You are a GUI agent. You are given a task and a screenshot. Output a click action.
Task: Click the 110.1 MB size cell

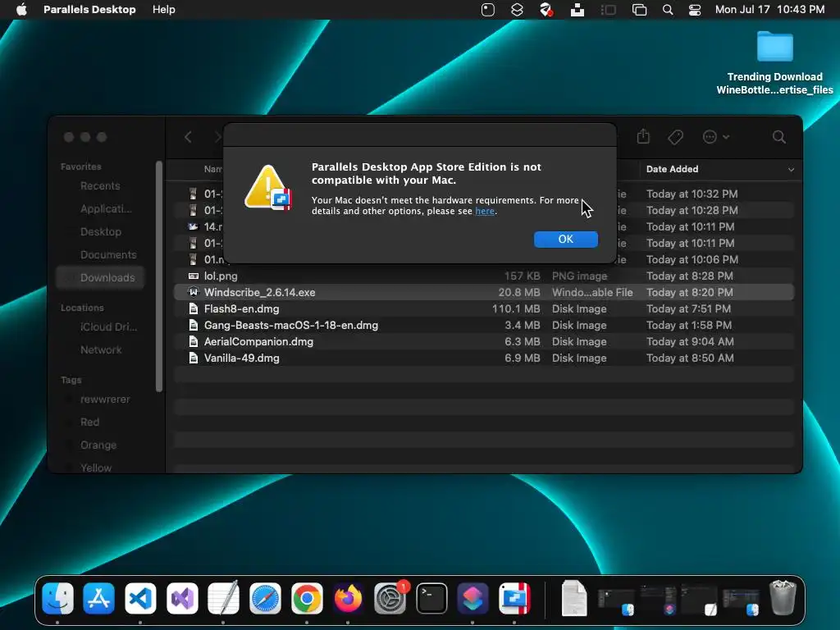click(516, 309)
